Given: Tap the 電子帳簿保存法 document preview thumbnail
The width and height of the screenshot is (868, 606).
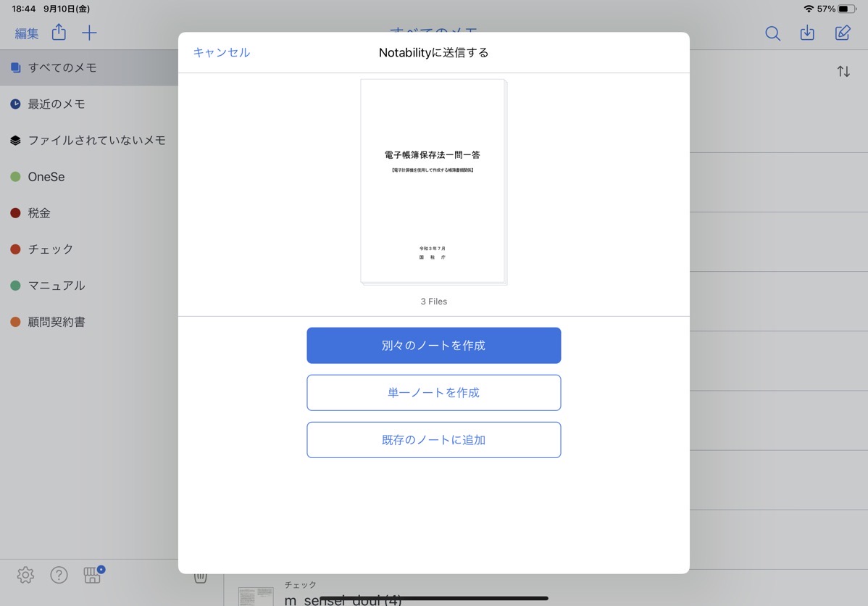Looking at the screenshot, I should (x=433, y=182).
